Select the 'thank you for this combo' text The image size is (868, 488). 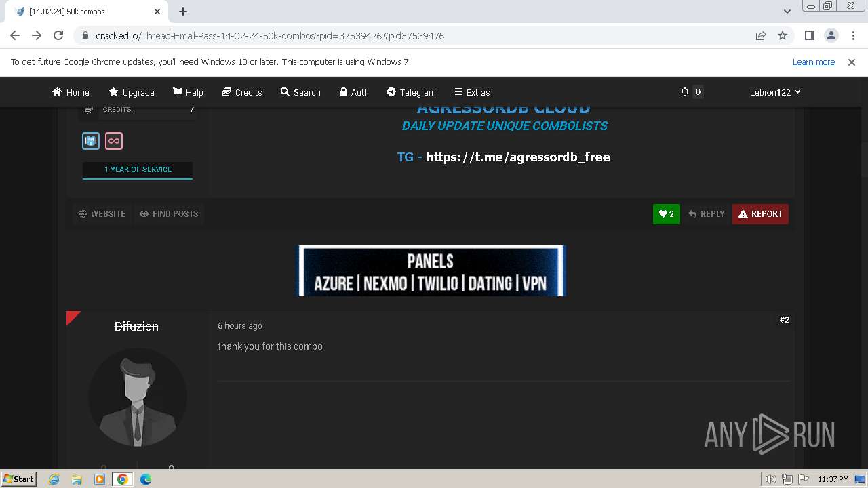tap(270, 346)
